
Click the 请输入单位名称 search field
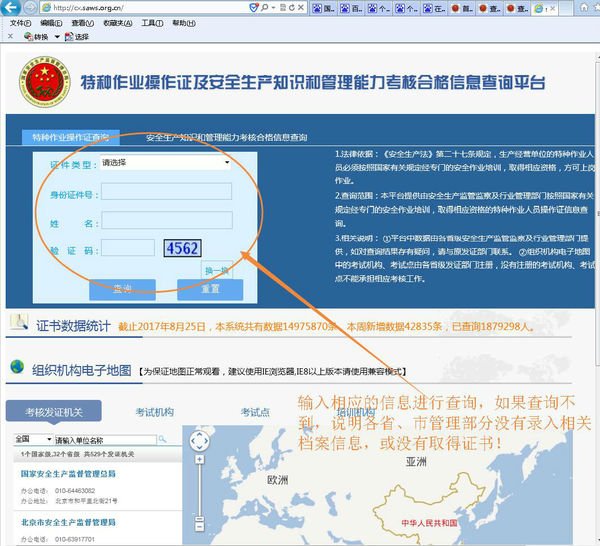106,440
